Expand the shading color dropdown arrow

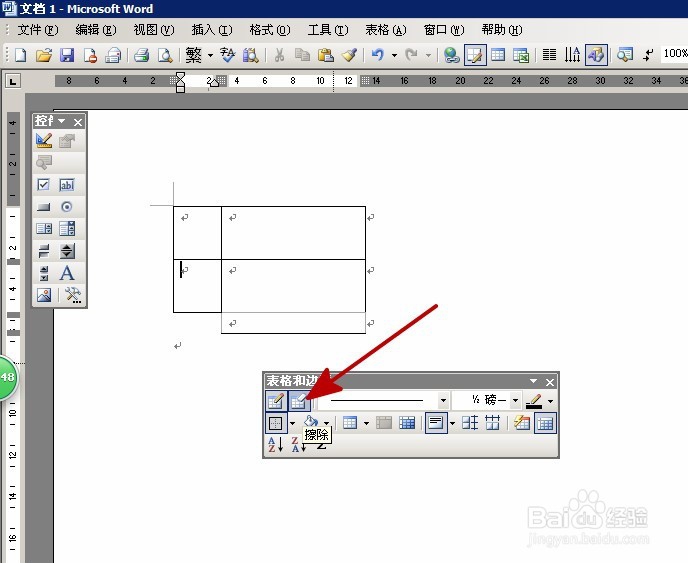point(326,423)
